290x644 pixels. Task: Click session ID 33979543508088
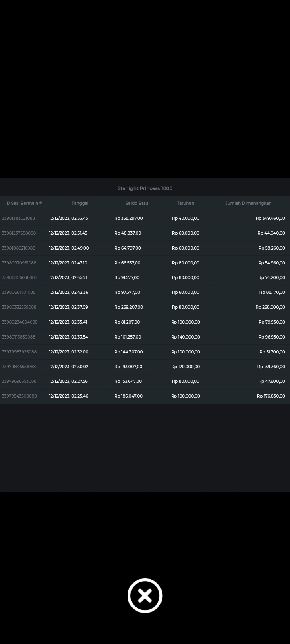[x=19, y=396]
